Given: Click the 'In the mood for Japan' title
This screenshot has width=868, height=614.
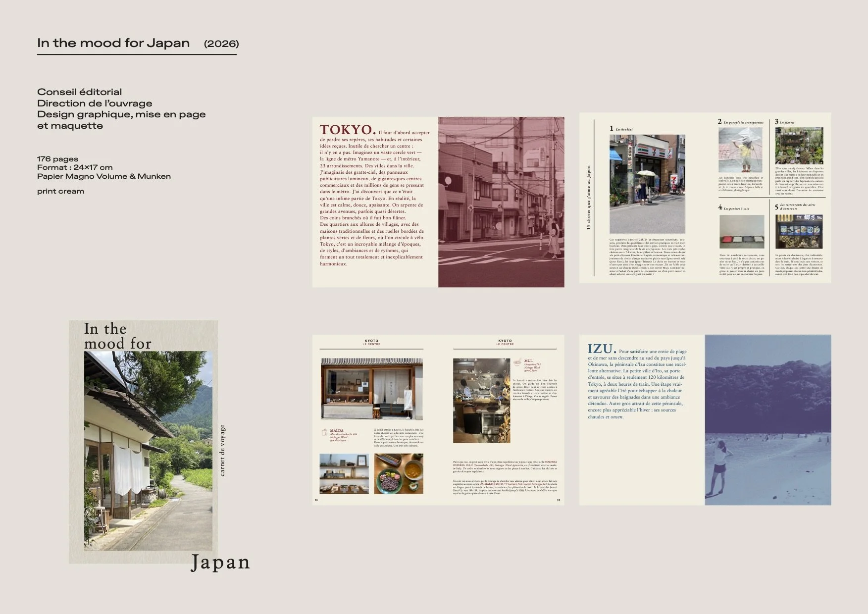Looking at the screenshot, I should coord(113,43).
